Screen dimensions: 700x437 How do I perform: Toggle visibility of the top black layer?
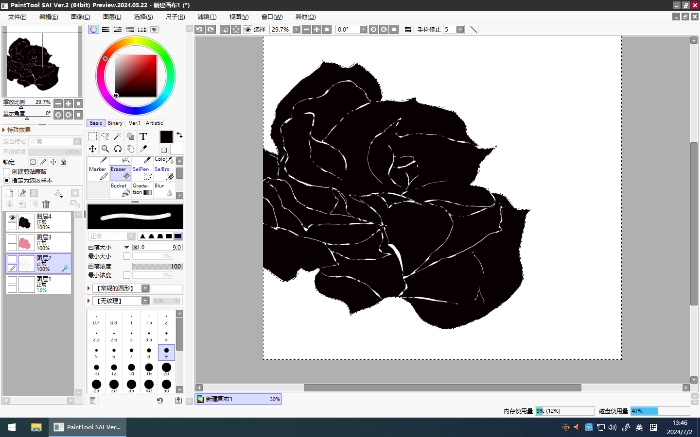pyautogui.click(x=13, y=219)
